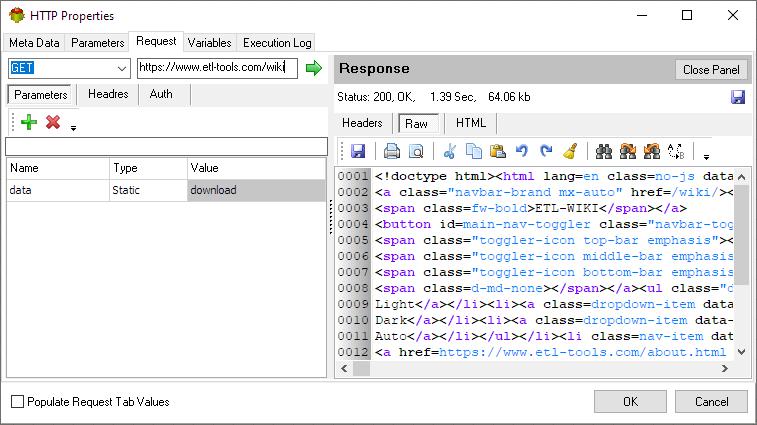The width and height of the screenshot is (757, 425).
Task: Open the top-level Parameters tab
Action: (x=98, y=43)
